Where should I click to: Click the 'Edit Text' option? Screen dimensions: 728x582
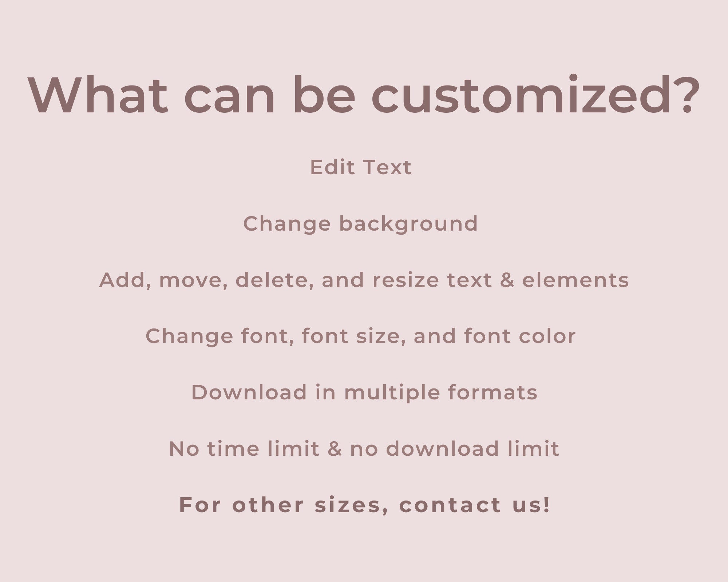point(364,167)
